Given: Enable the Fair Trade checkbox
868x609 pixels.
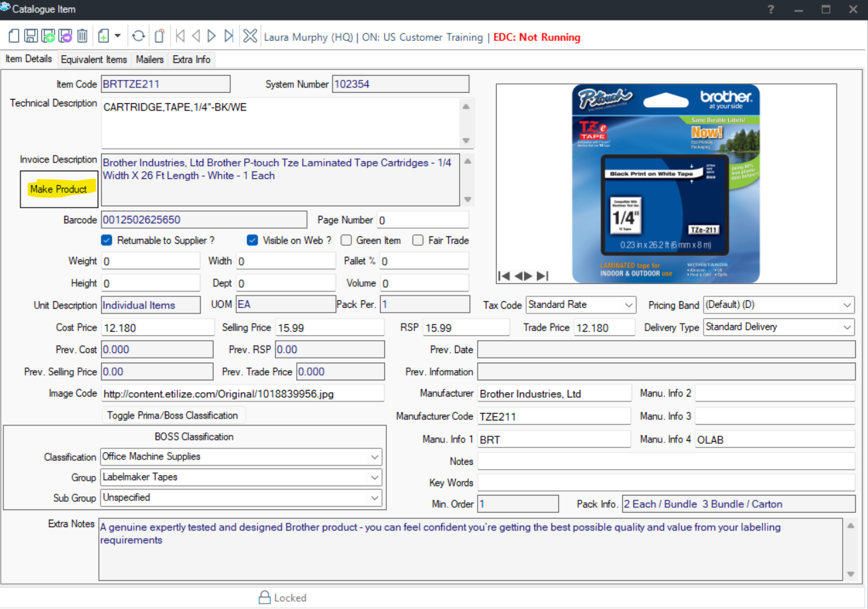Looking at the screenshot, I should tap(418, 240).
